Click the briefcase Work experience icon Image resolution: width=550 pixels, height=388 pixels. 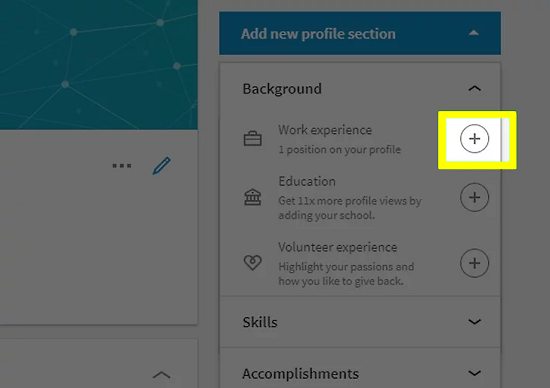253,139
